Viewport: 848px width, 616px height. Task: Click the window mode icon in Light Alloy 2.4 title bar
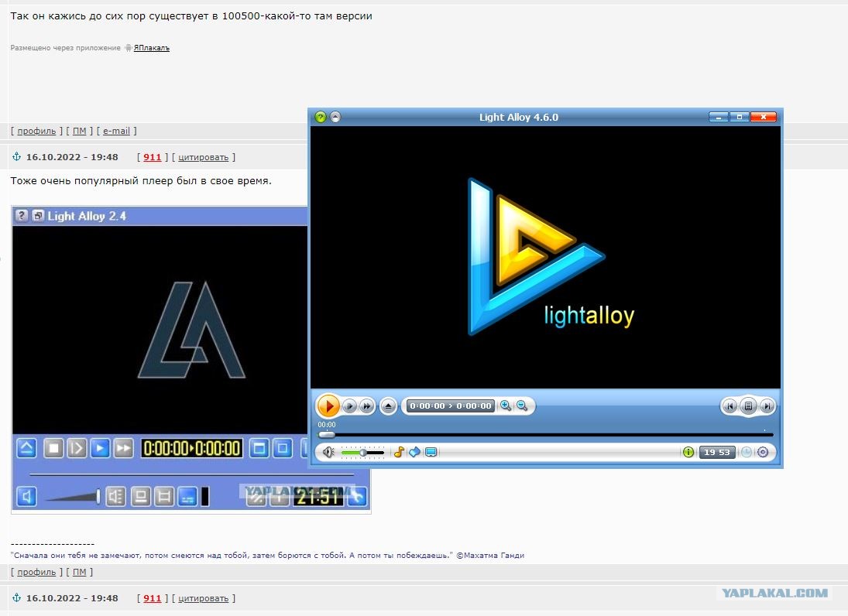38,216
